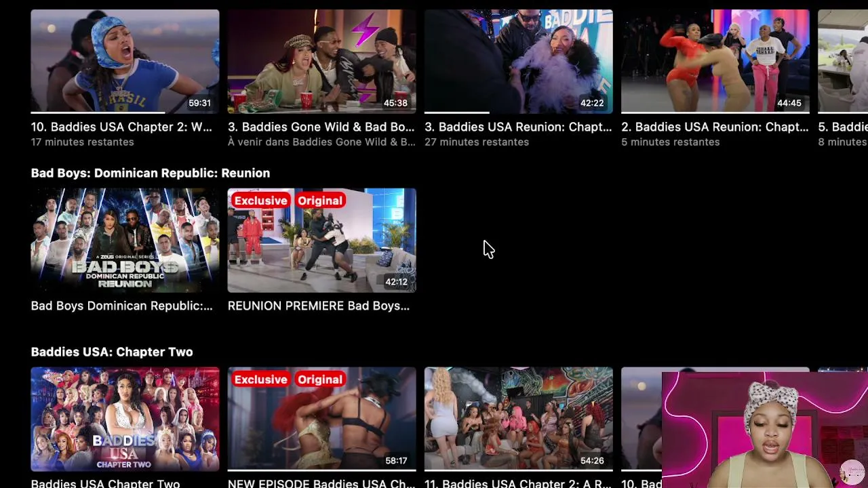Click the Exclusive badge on NEW EPISODE thumbnail
The height and width of the screenshot is (488, 868).
260,380
